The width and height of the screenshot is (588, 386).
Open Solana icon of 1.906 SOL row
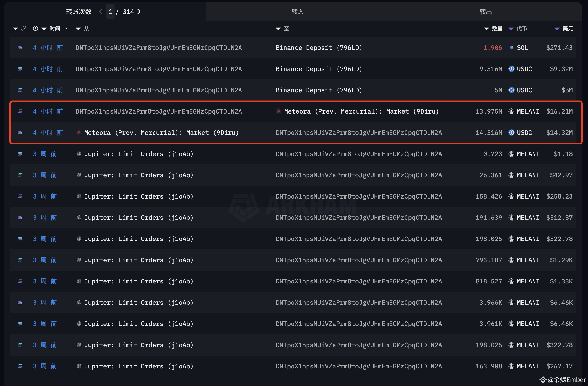(x=20, y=48)
